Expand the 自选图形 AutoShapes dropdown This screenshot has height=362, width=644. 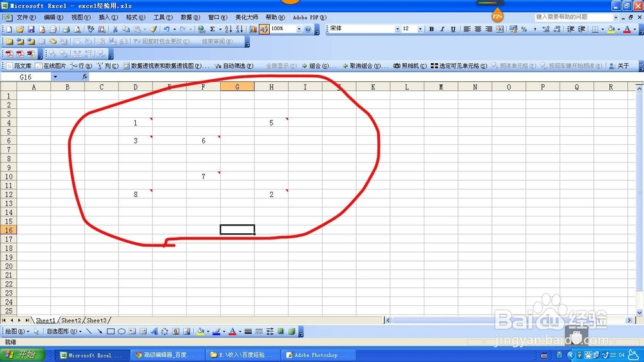(x=64, y=332)
